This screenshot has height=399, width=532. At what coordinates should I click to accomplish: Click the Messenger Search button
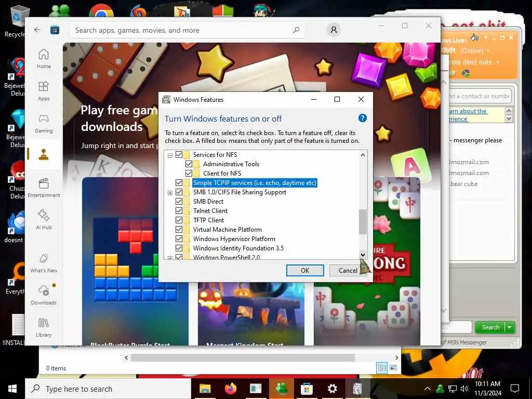coord(490,327)
